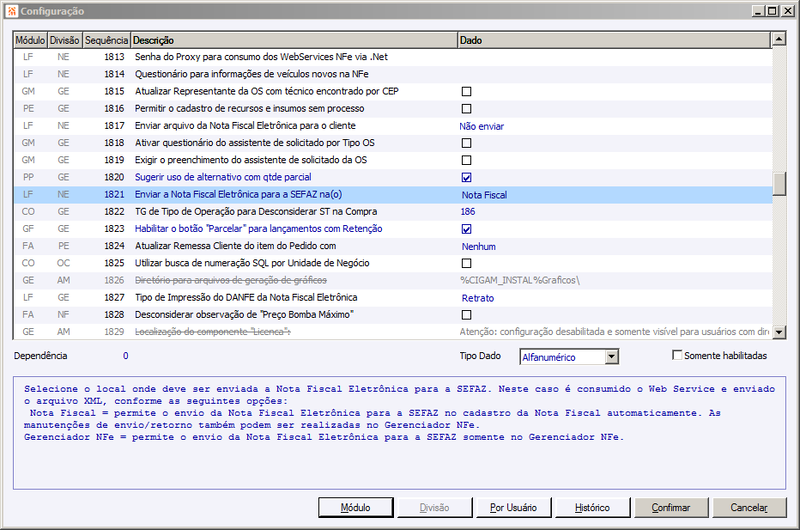This screenshot has height=530, width=800.
Task: Select row 'Enviar a Nota Fiscal Eletrônica para a SEFAZ'
Action: click(393, 195)
